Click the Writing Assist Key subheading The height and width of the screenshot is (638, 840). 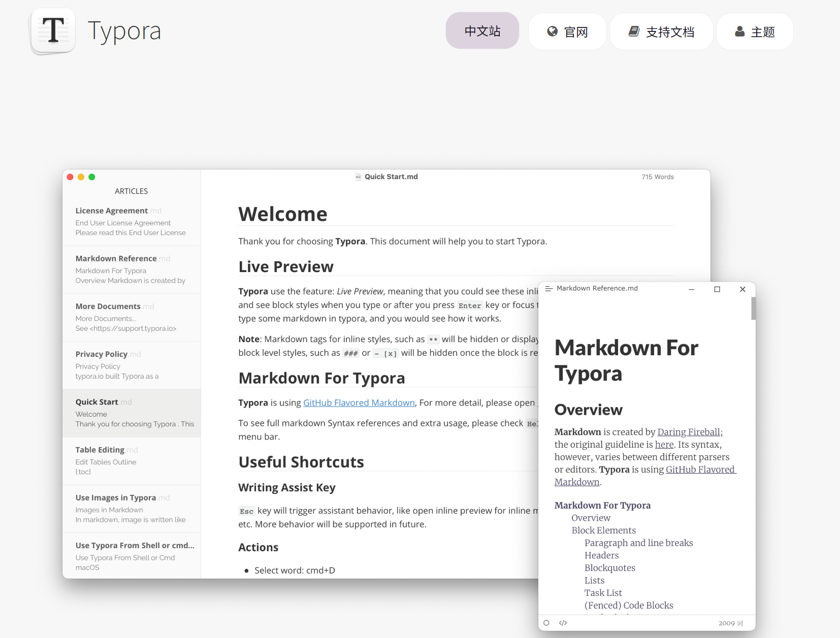click(287, 488)
